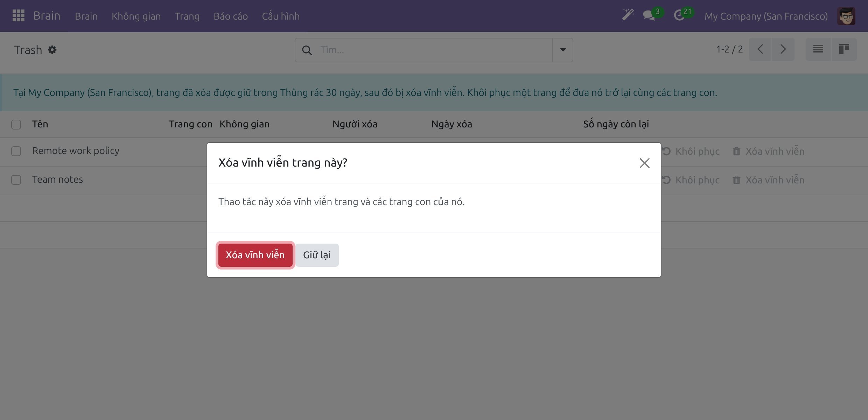Go to previous page arrow
This screenshot has height=420, width=868.
[x=760, y=49]
